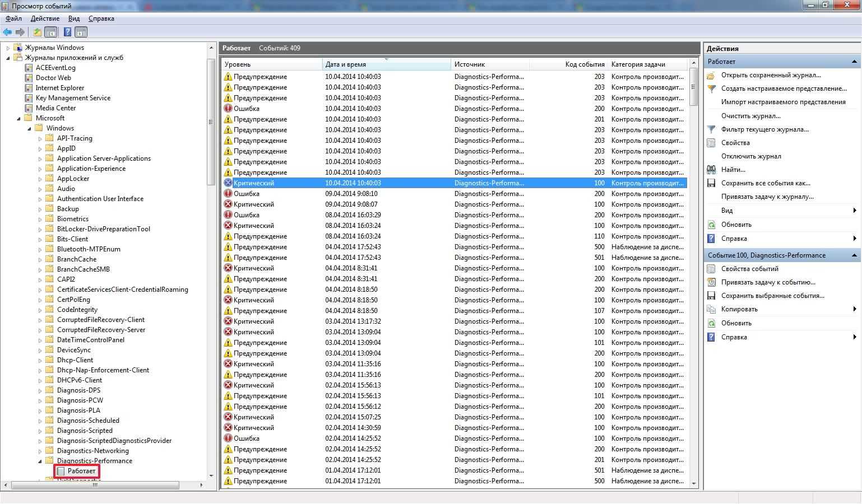
Task: Click the binoculars Найти icon
Action: tap(711, 170)
